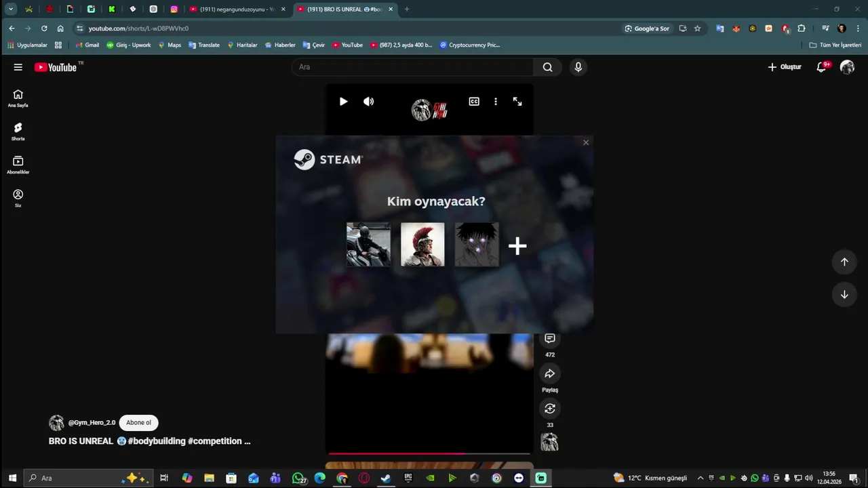The width and height of the screenshot is (868, 488).
Task: Open Siz in the YouTube sidebar
Action: coord(18,198)
